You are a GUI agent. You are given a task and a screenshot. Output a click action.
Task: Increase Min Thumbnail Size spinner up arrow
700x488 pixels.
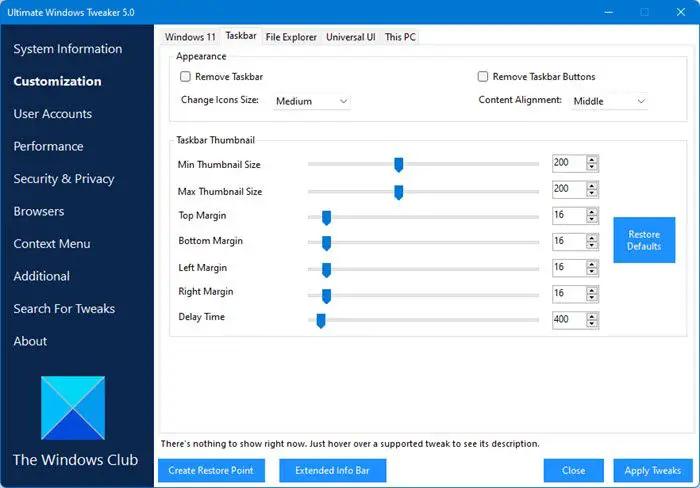point(592,160)
